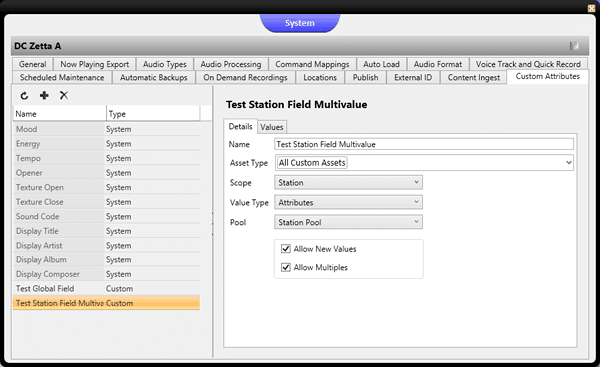
Task: Open the Audio Types tab
Action: pyautogui.click(x=165, y=64)
